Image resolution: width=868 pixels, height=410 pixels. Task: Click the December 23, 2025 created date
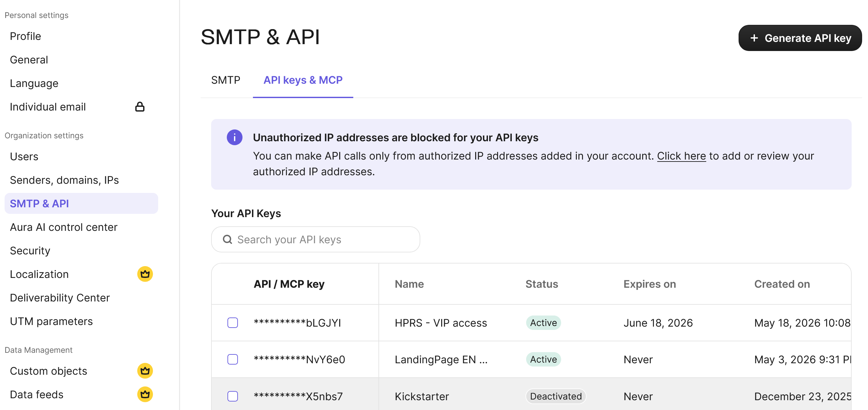(x=802, y=397)
